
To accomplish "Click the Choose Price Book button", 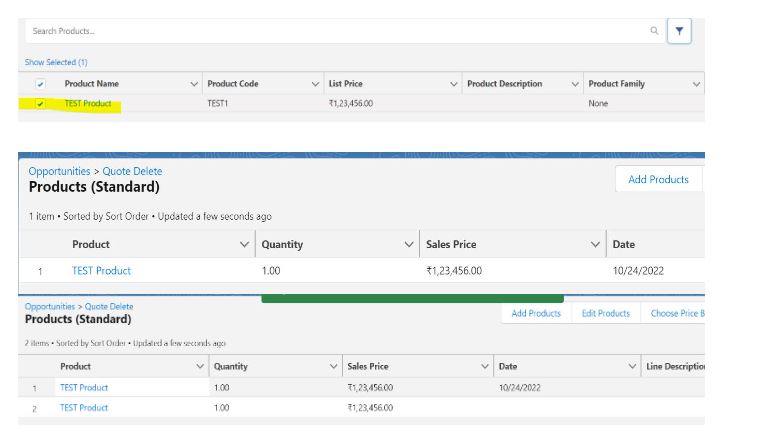I will pyautogui.click(x=677, y=313).
